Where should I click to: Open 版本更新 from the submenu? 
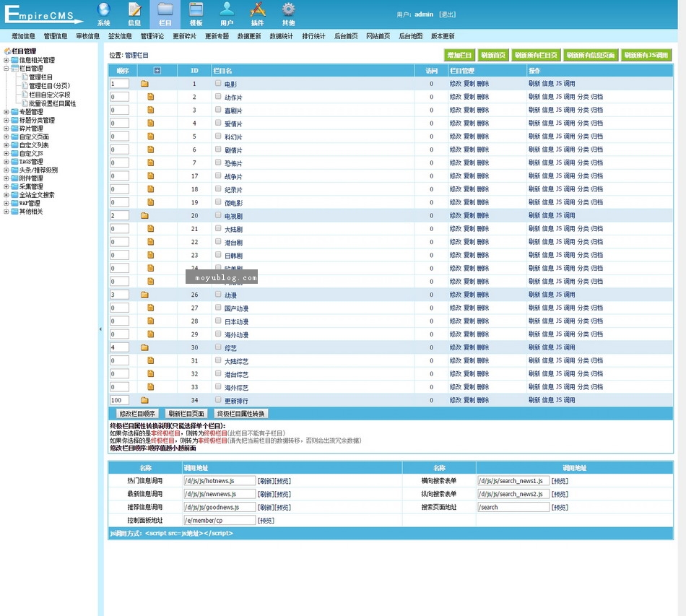click(443, 36)
